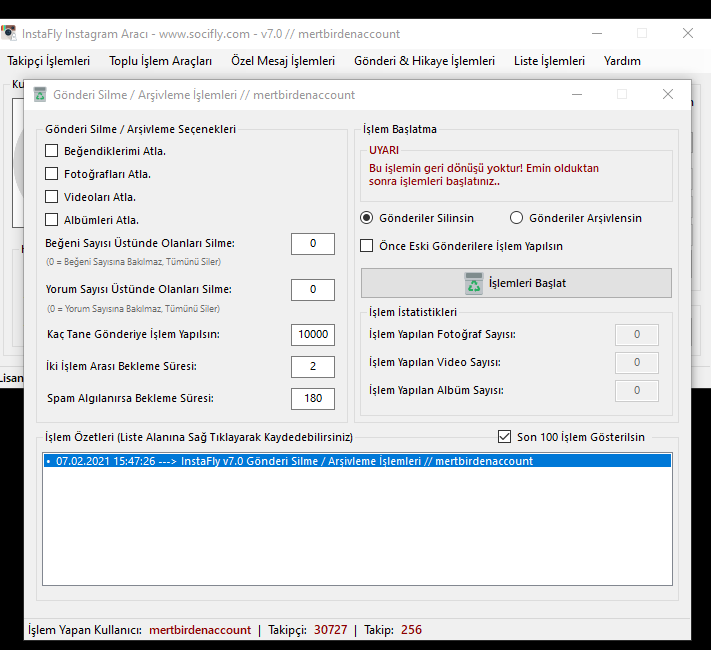This screenshot has height=650, width=711.
Task: Enable Albümleri Atla checkbox
Action: tap(52, 220)
